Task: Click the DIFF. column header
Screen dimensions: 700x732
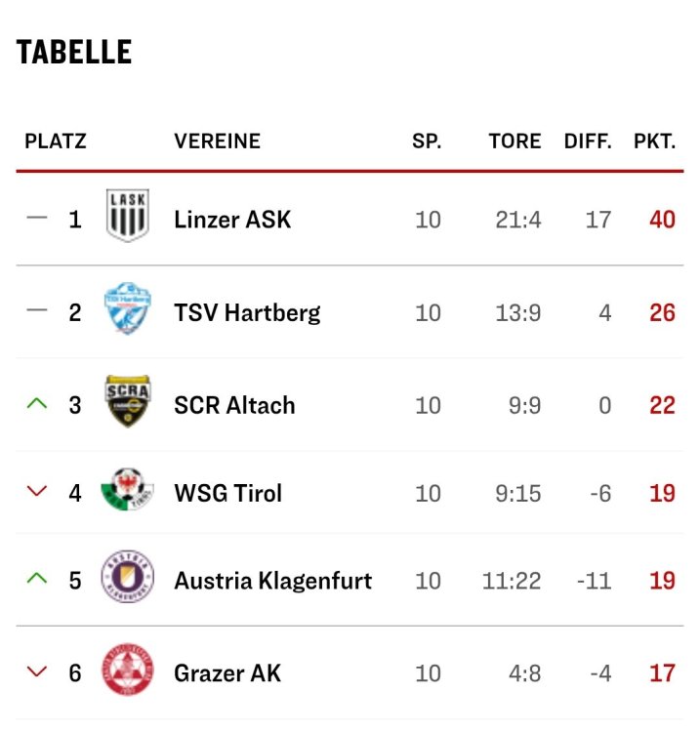Action: click(x=588, y=142)
